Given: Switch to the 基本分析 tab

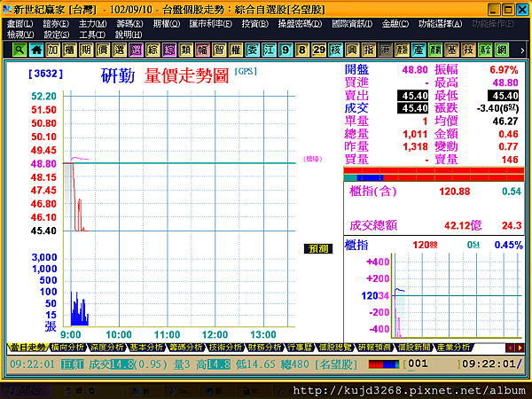Looking at the screenshot, I should (x=146, y=348).
